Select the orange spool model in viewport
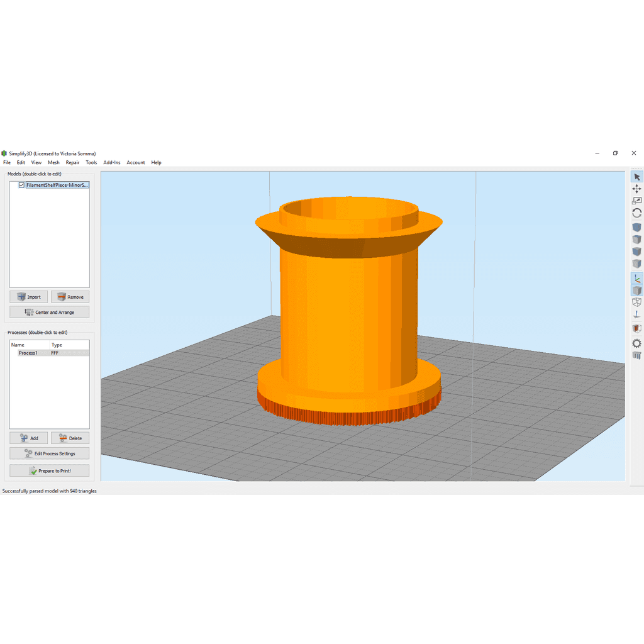The width and height of the screenshot is (644, 644). [x=348, y=312]
